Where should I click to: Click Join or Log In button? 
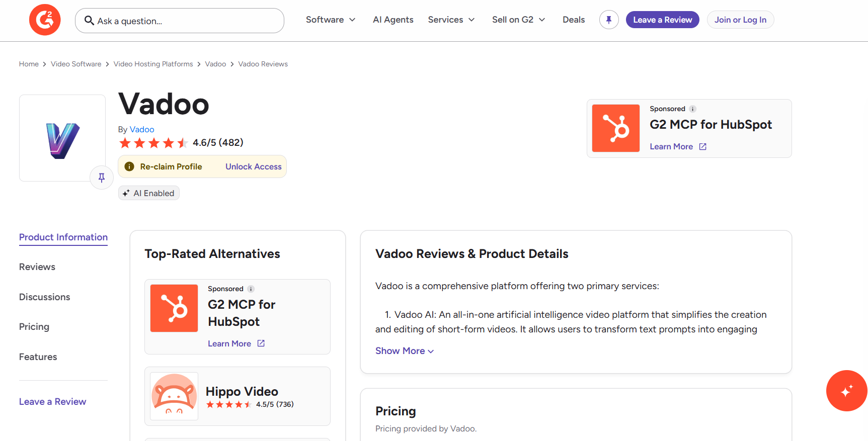(740, 20)
